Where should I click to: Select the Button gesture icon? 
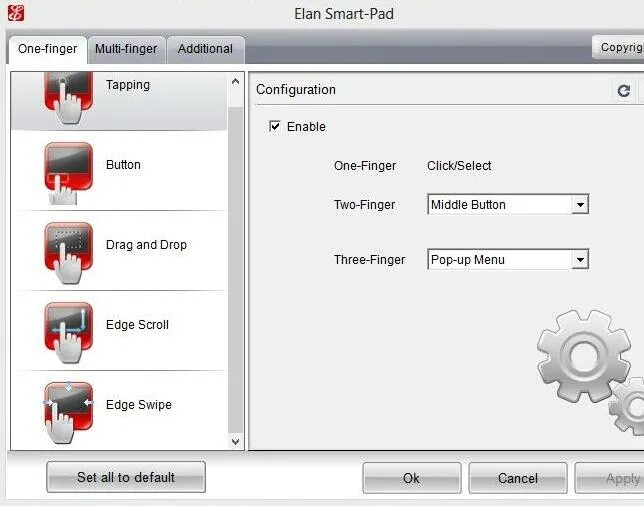[68, 173]
